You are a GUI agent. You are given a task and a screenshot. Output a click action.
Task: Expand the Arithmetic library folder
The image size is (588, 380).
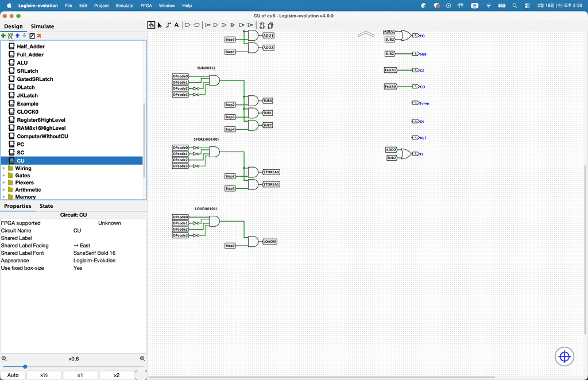click(4, 189)
